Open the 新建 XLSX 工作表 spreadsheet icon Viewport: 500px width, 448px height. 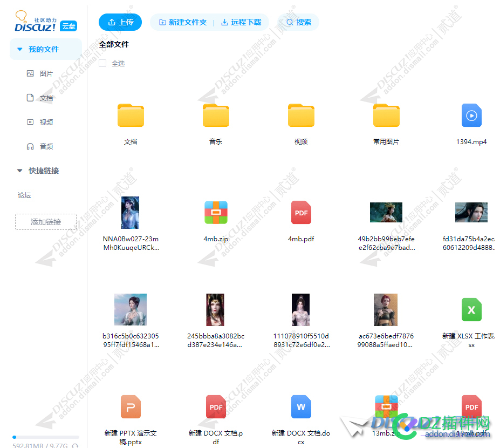tap(471, 310)
